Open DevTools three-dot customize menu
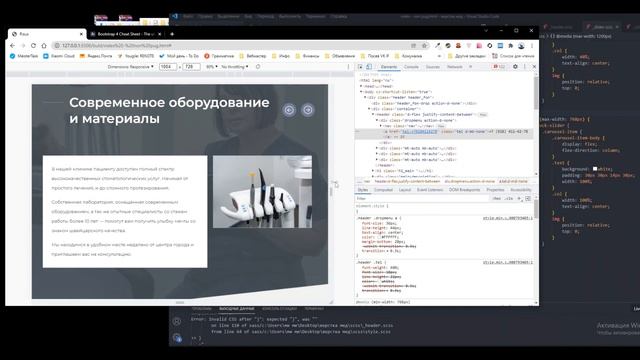 coord(525,67)
